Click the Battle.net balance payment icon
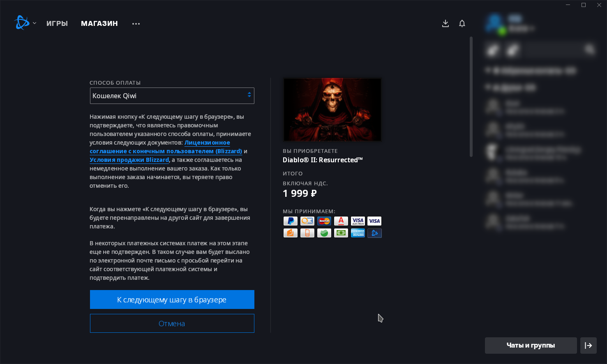Image resolution: width=607 pixels, height=364 pixels. tap(374, 233)
